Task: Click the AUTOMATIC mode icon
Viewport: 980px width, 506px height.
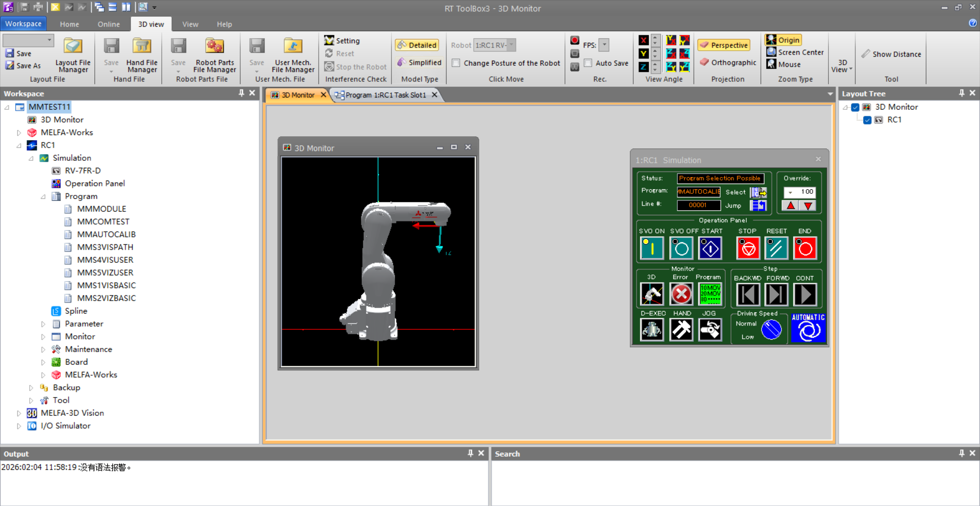Action: click(808, 328)
